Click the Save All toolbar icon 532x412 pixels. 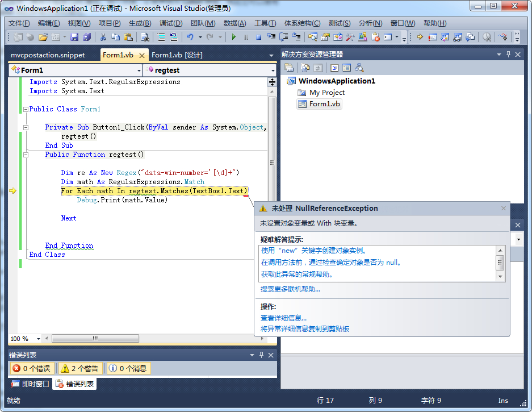[x=87, y=38]
